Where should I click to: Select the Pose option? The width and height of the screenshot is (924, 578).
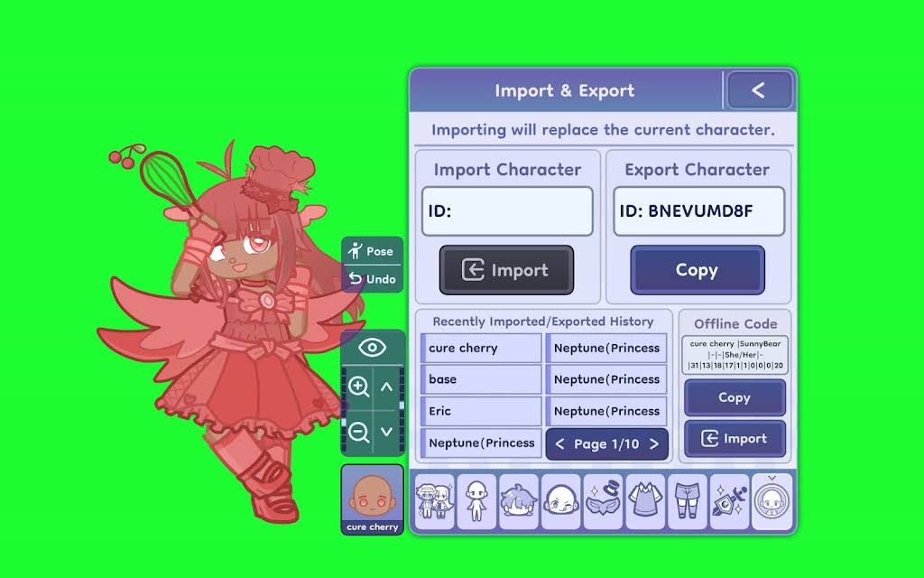[x=372, y=251]
